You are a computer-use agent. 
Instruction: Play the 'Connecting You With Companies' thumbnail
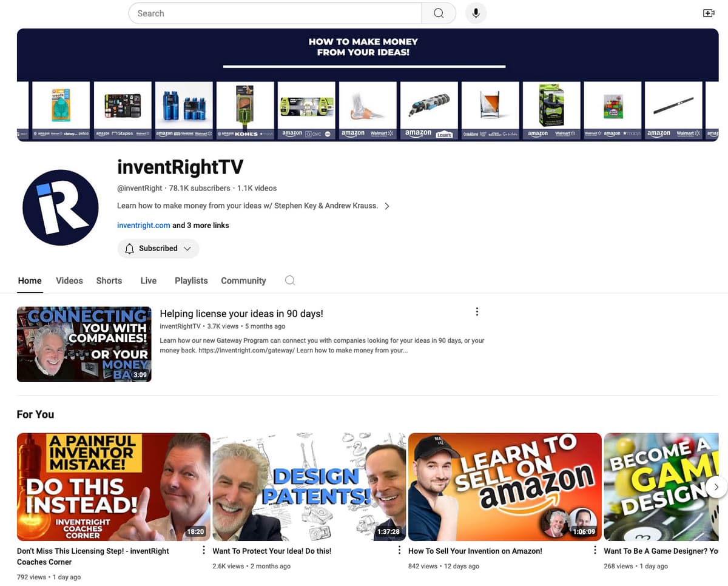coord(84,344)
